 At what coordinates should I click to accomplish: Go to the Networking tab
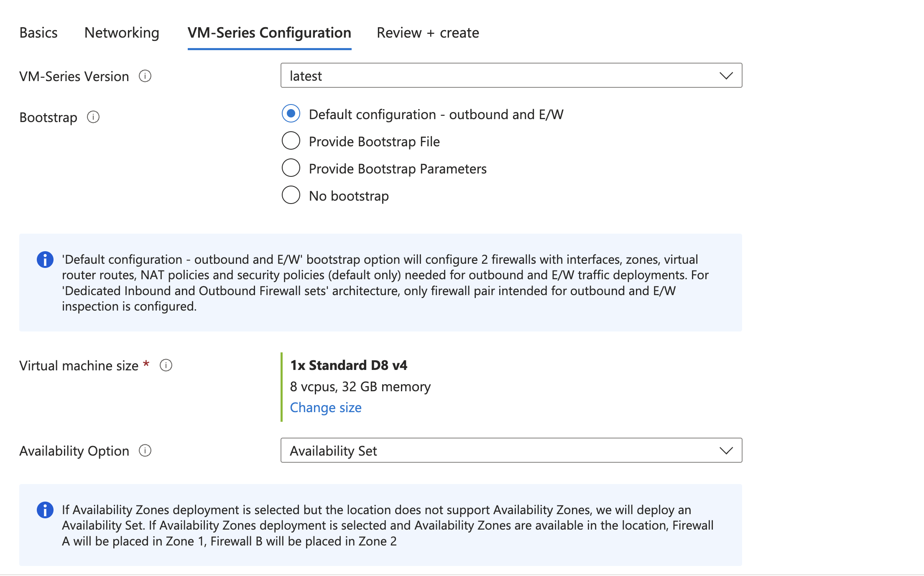coord(122,33)
